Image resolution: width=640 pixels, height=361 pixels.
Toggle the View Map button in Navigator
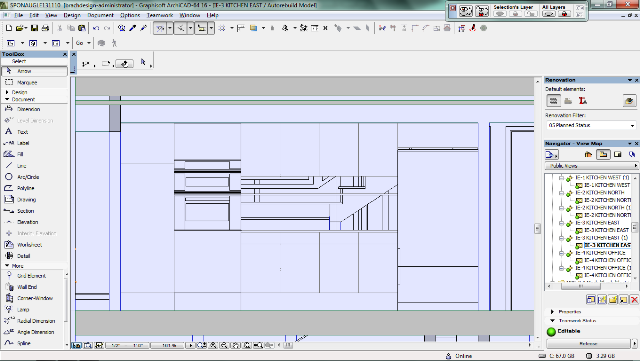[603, 154]
